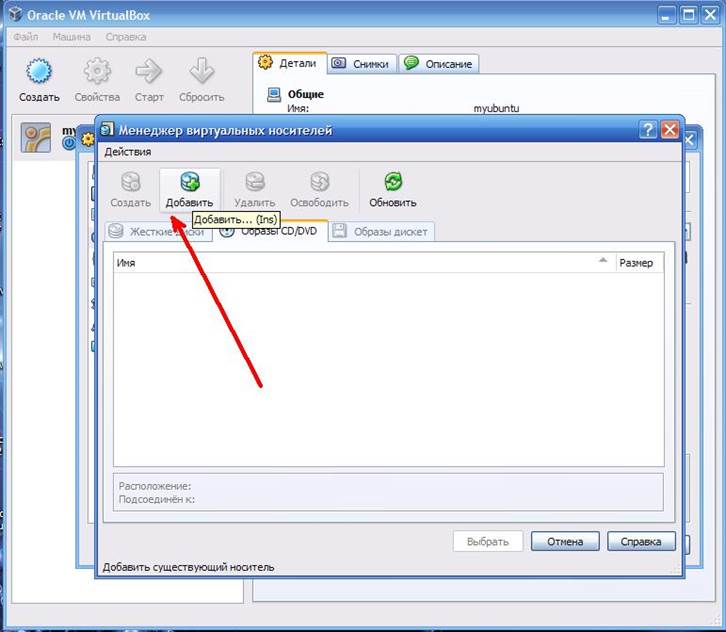This screenshot has height=632, width=726.
Task: Close the Менеджер виртуальных носителей dialog
Action: tap(670, 130)
